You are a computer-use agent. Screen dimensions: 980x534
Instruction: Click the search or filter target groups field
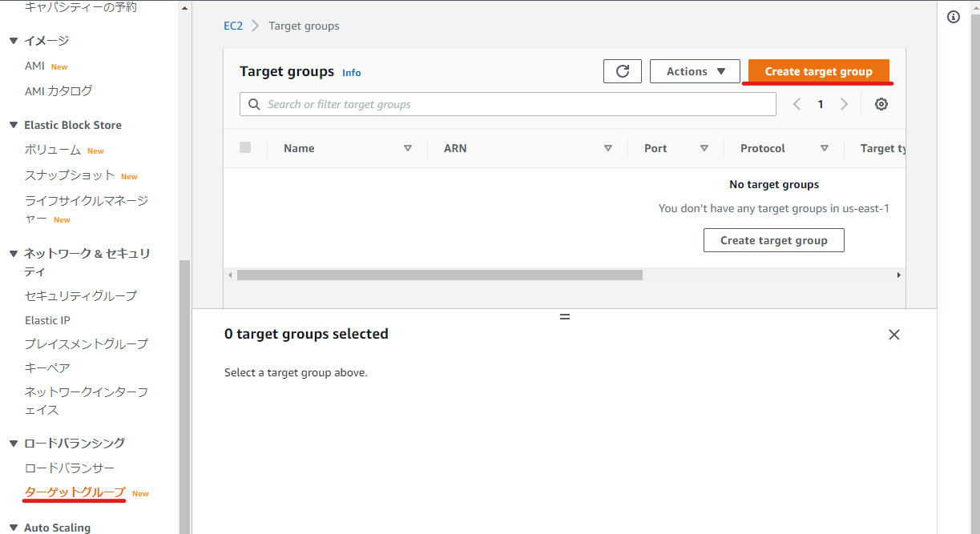(x=508, y=104)
